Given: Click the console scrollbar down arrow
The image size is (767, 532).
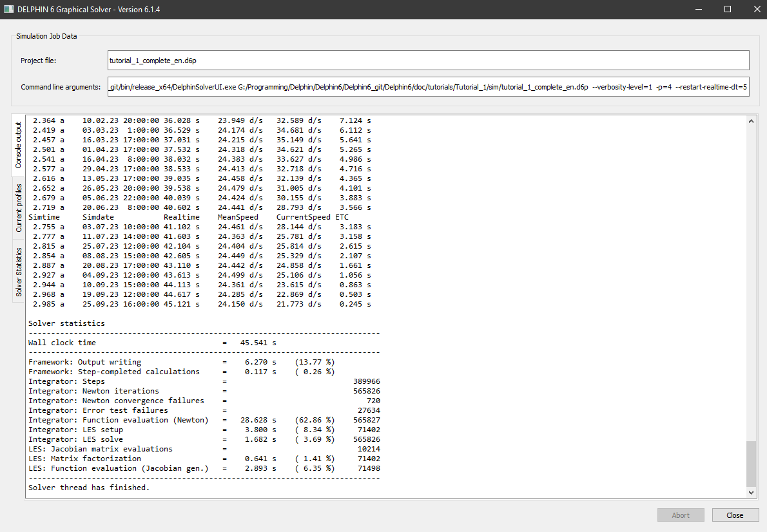Looking at the screenshot, I should coord(751,493).
